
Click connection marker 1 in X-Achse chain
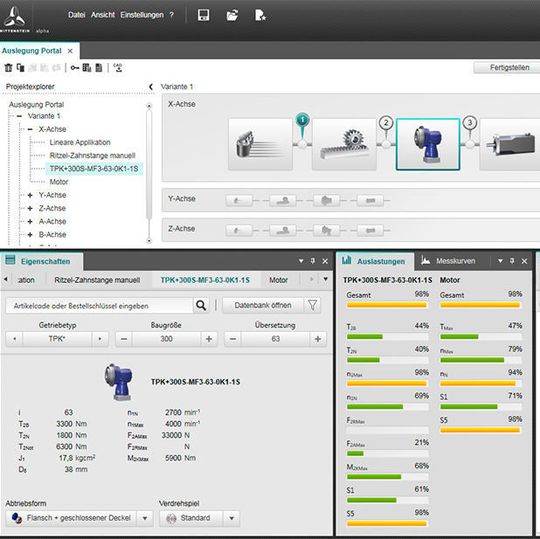(x=302, y=121)
